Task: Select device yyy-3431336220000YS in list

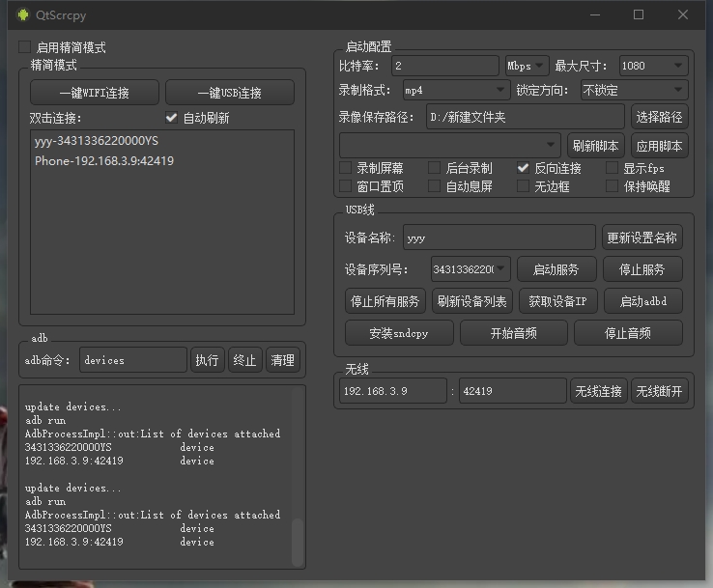Action: click(x=96, y=142)
